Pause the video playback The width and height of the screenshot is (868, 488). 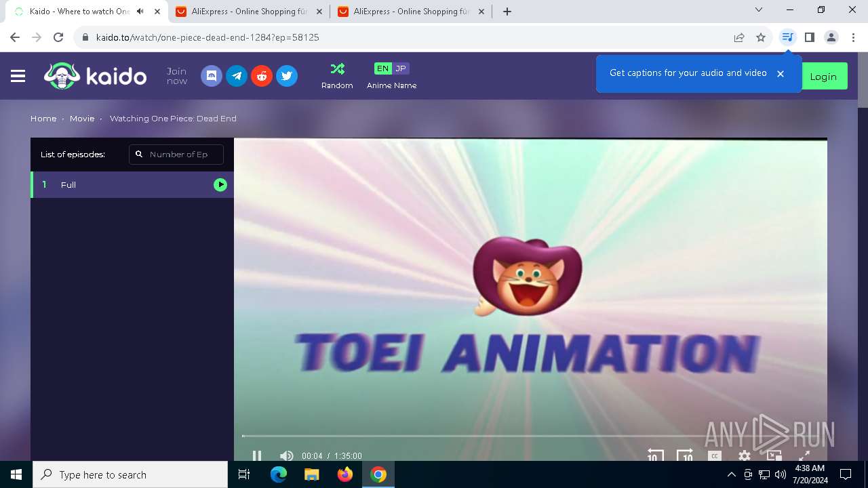(x=257, y=455)
